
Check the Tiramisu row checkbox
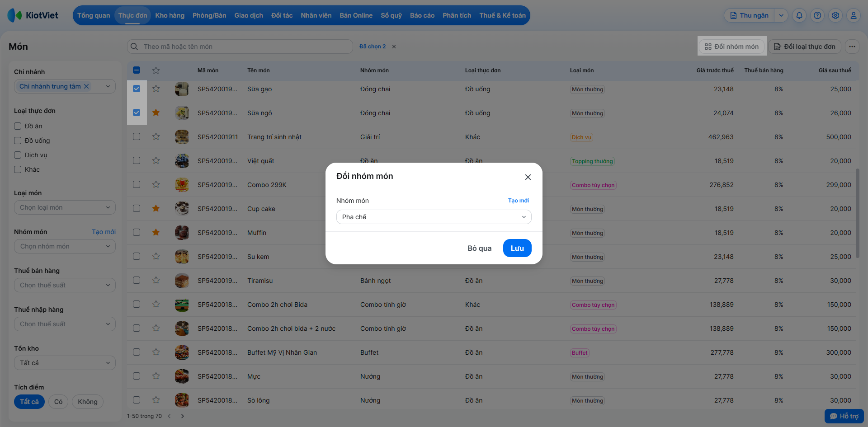pos(137,280)
